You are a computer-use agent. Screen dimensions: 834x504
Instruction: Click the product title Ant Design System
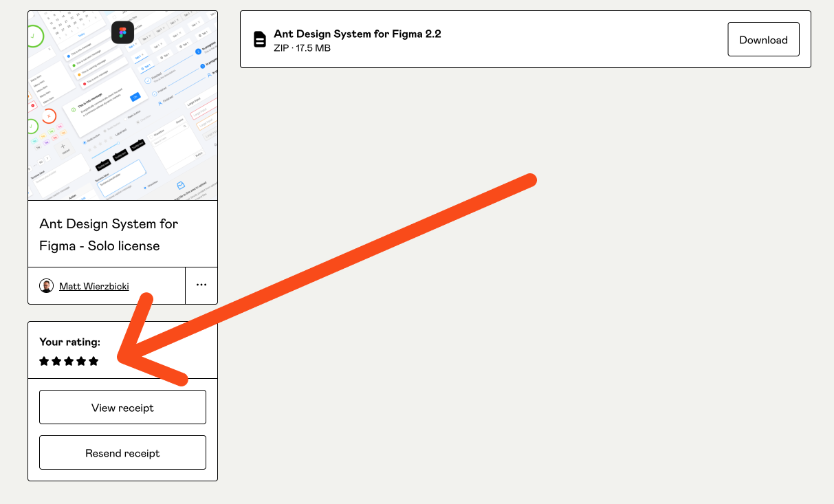point(109,234)
